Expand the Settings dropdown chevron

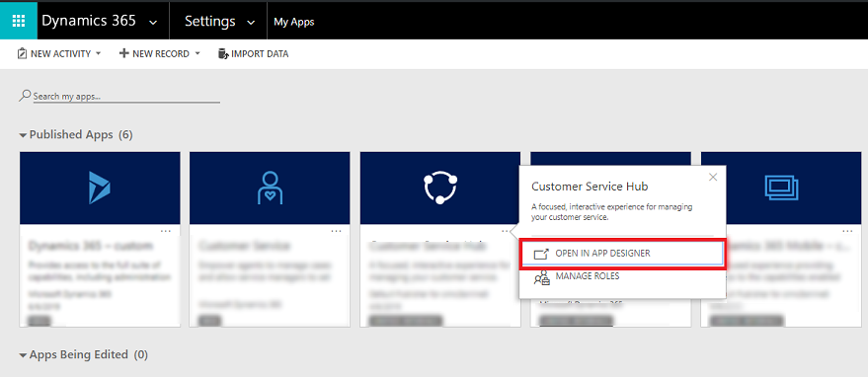(x=251, y=22)
